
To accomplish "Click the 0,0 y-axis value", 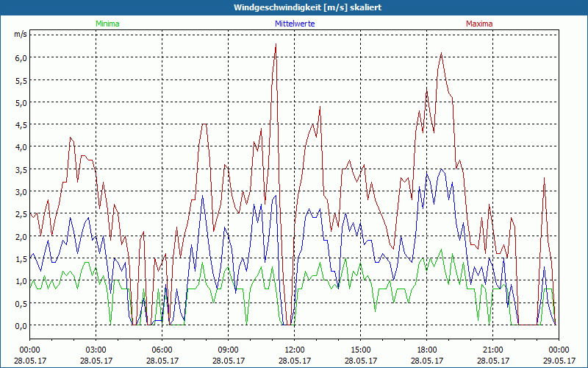I will click(21, 325).
